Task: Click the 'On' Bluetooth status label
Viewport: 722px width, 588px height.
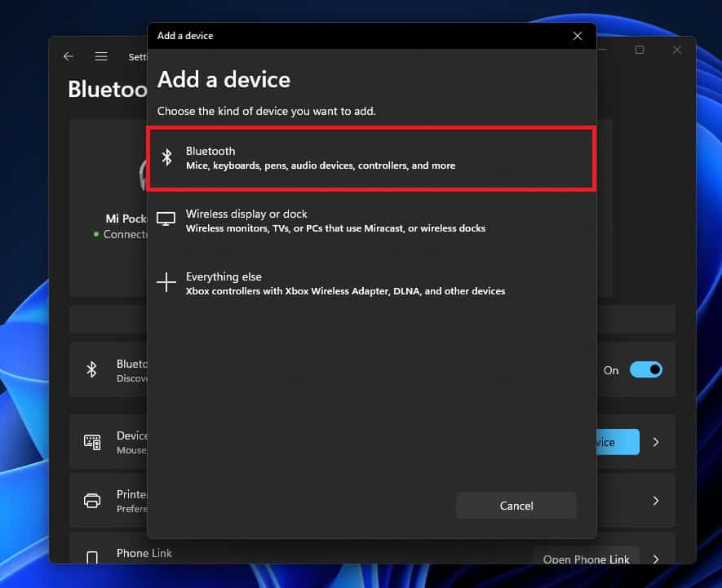Action: click(x=611, y=371)
